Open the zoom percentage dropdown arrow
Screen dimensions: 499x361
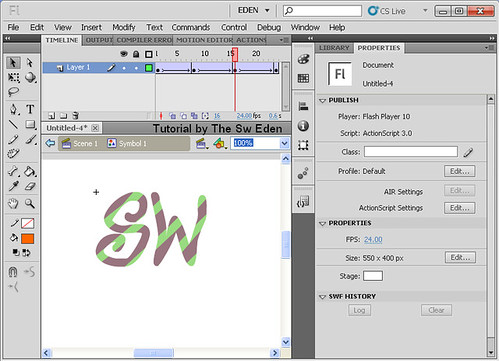tap(284, 143)
